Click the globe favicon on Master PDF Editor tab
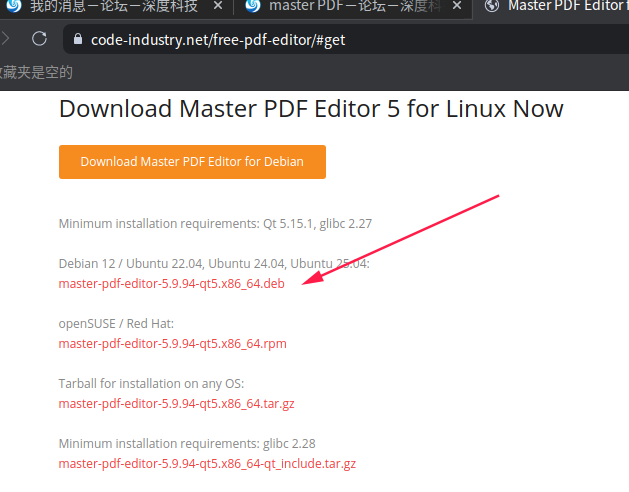629x492 pixels. (x=492, y=6)
